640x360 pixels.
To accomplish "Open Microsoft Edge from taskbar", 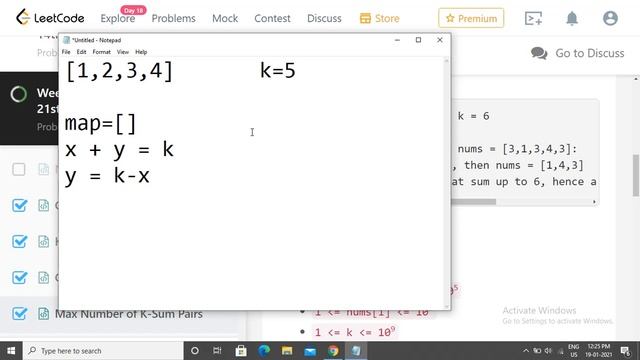I will pos(264,351).
